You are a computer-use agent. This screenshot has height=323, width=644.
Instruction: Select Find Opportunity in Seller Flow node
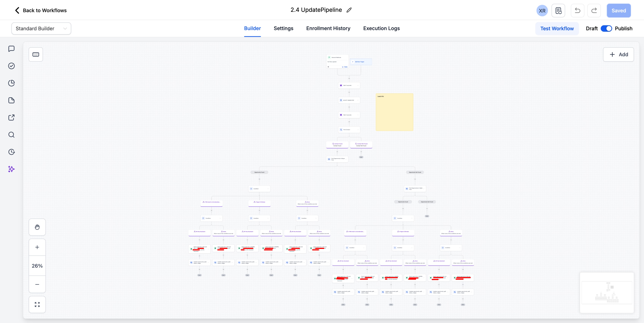point(415,188)
